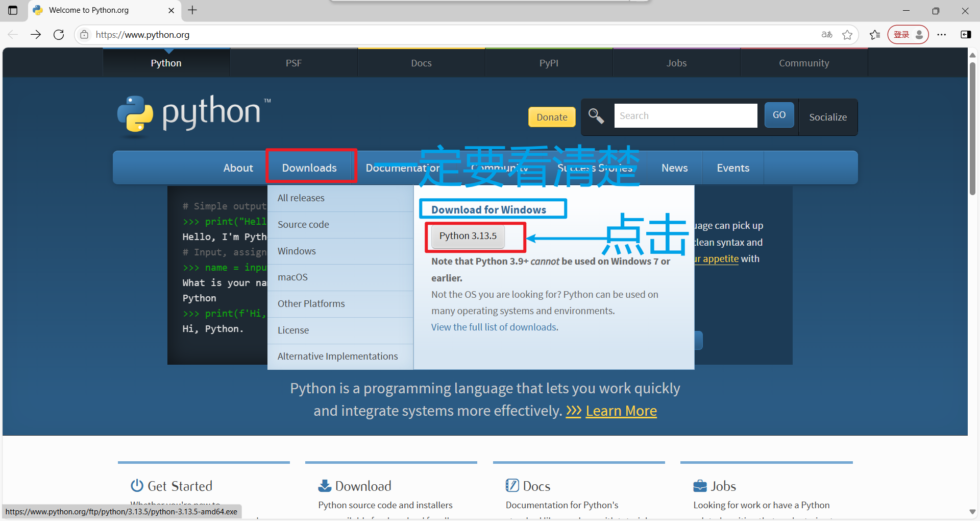Select the Docs top navigation tab
This screenshot has height=521, width=980.
pyautogui.click(x=422, y=63)
